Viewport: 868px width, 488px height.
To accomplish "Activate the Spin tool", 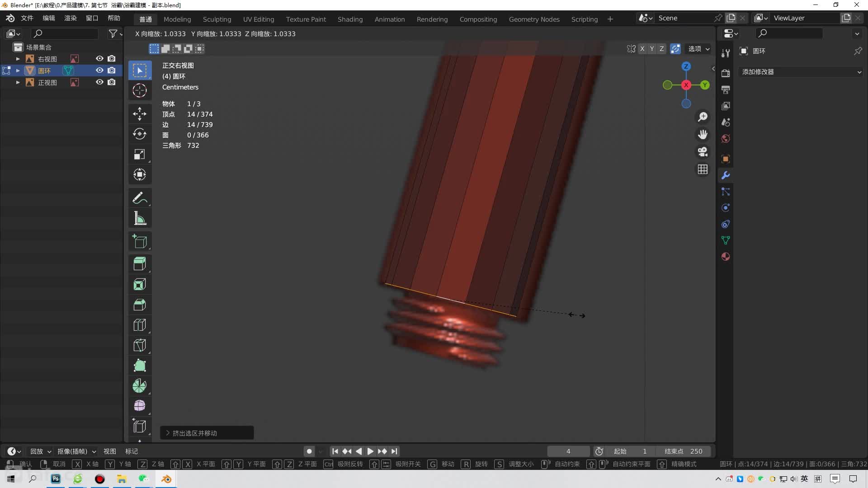I will pyautogui.click(x=140, y=386).
